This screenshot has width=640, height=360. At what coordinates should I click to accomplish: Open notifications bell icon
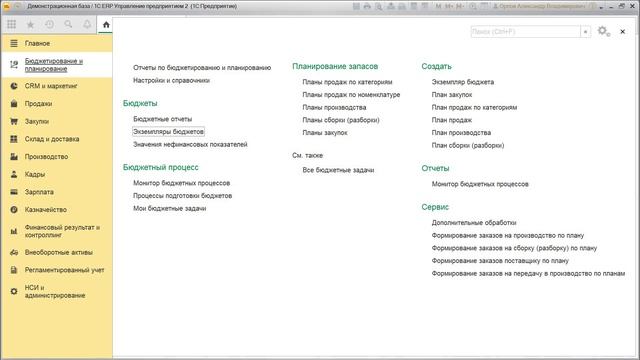[x=87, y=24]
